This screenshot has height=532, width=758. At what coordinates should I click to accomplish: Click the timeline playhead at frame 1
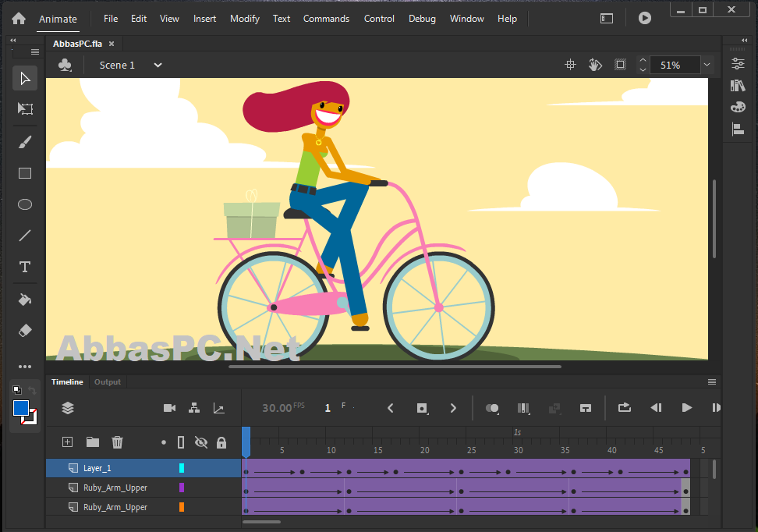coord(246,441)
